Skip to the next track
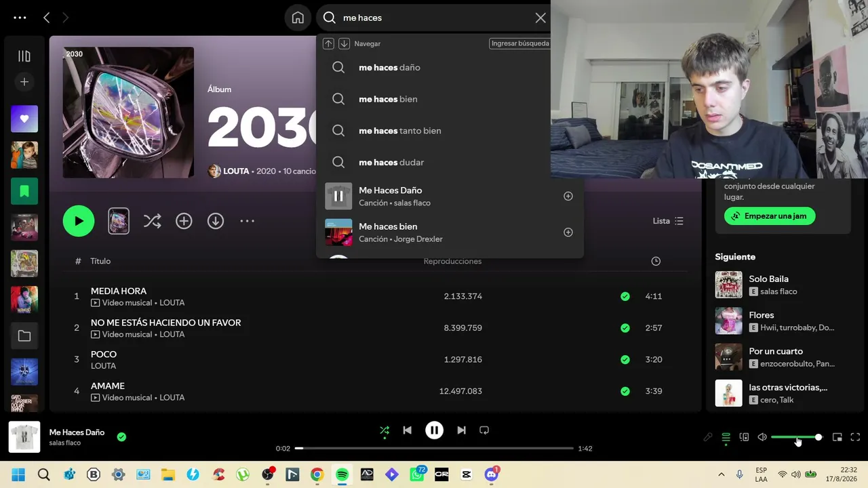The height and width of the screenshot is (488, 868). click(461, 430)
